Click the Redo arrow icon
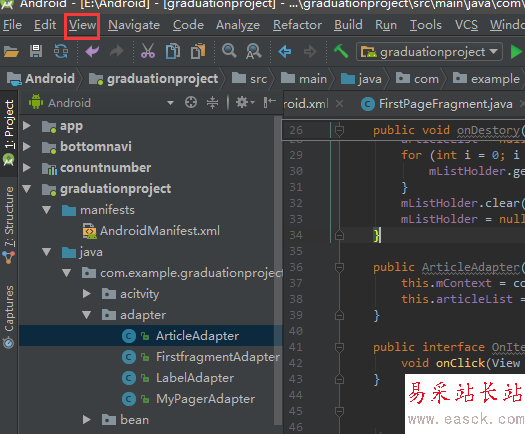 click(x=117, y=52)
